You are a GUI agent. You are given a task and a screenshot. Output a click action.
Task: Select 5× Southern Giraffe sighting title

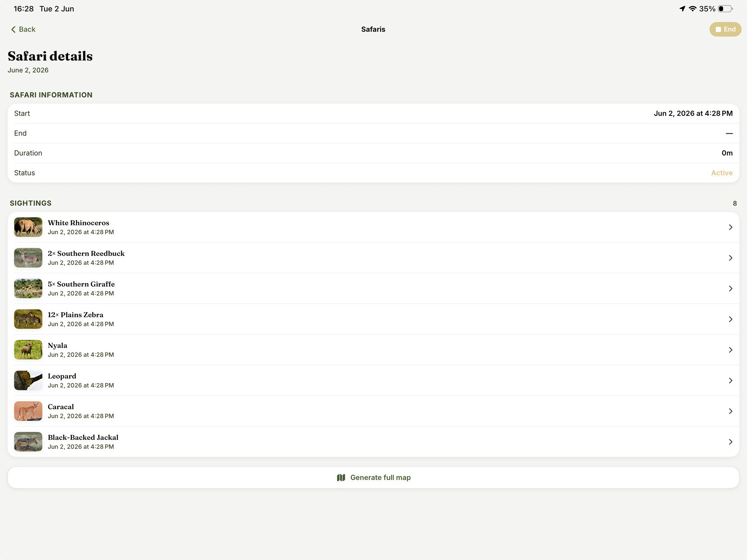click(x=81, y=284)
